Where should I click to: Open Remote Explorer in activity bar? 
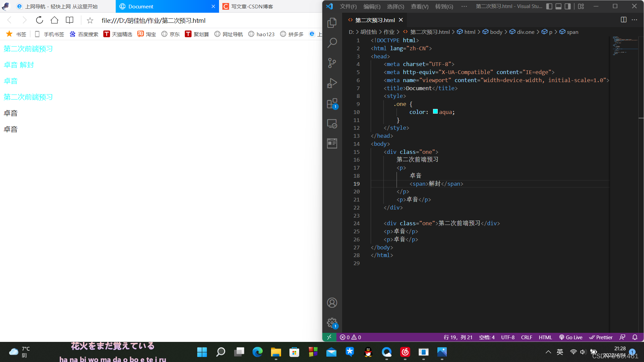pyautogui.click(x=332, y=124)
